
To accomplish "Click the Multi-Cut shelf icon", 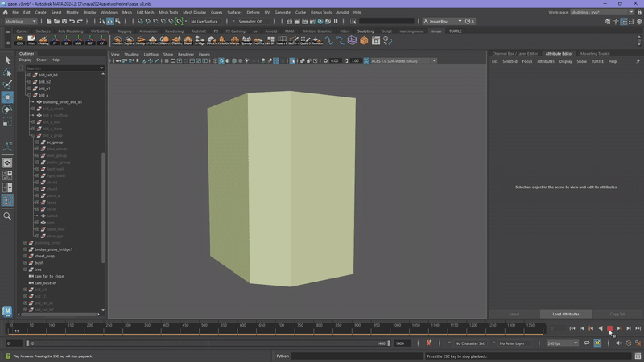I will point(294,40).
